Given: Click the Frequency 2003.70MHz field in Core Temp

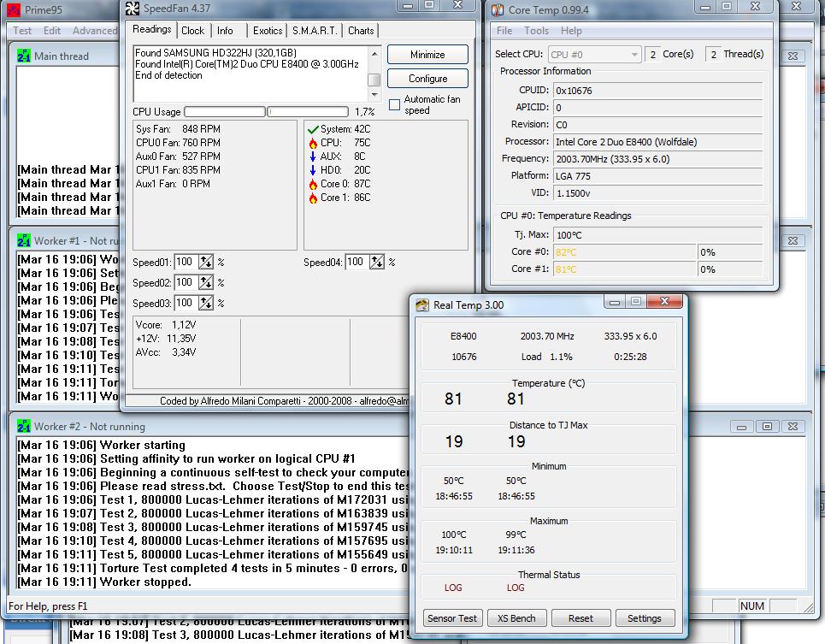Looking at the screenshot, I should (x=657, y=159).
